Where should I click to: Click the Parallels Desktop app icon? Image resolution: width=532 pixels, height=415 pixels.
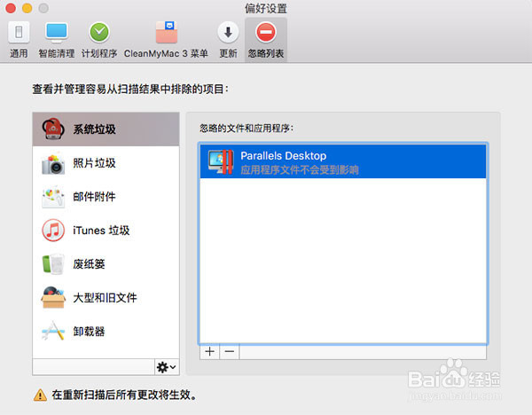pyautogui.click(x=221, y=162)
